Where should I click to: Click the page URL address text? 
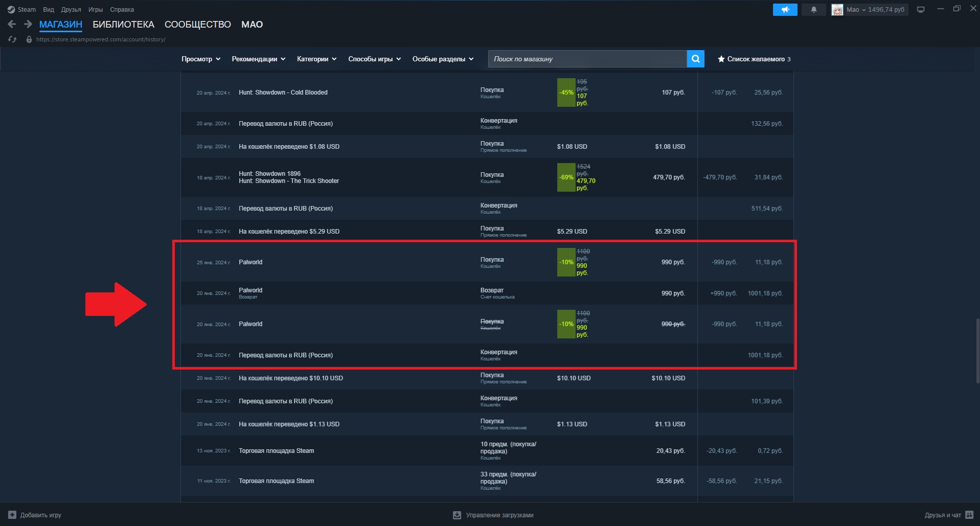[x=101, y=39]
